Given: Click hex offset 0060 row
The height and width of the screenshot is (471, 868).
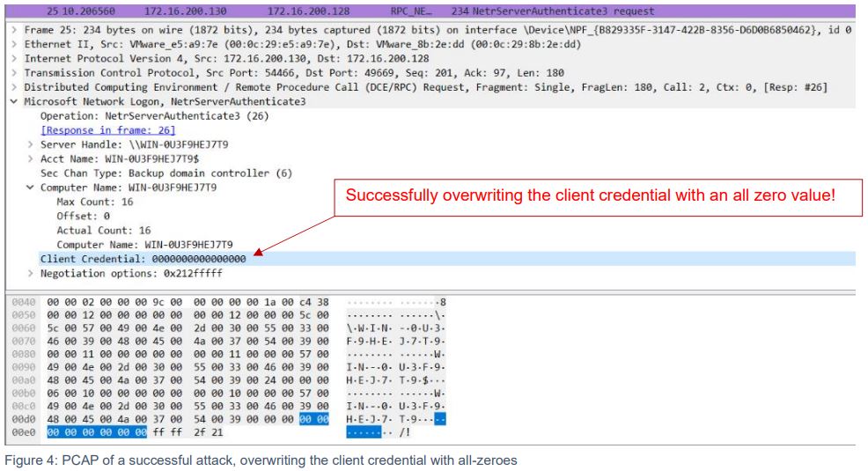Looking at the screenshot, I should click(x=24, y=328).
